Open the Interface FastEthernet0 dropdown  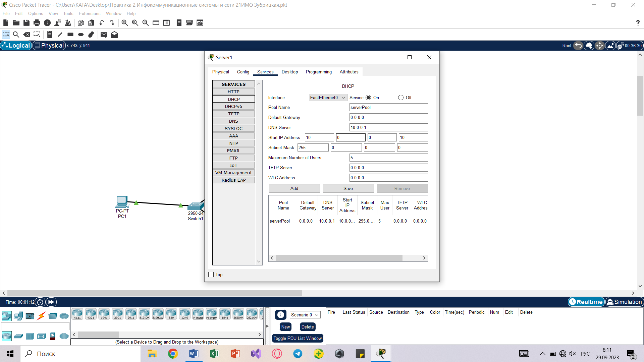[328, 98]
